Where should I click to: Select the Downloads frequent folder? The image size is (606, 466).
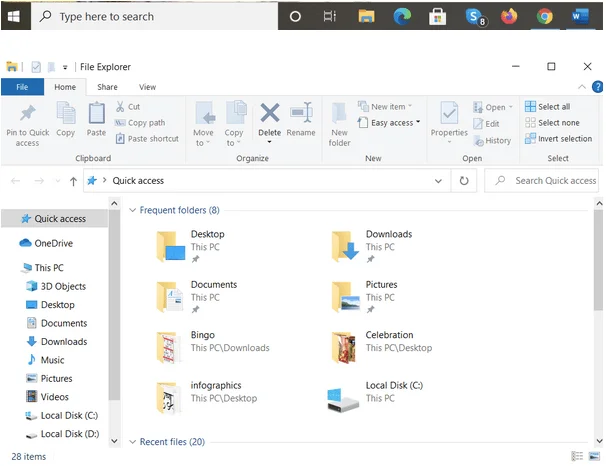coord(371,246)
